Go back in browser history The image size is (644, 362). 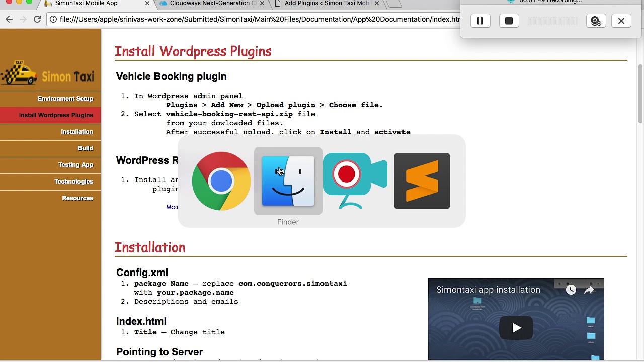(x=9, y=19)
